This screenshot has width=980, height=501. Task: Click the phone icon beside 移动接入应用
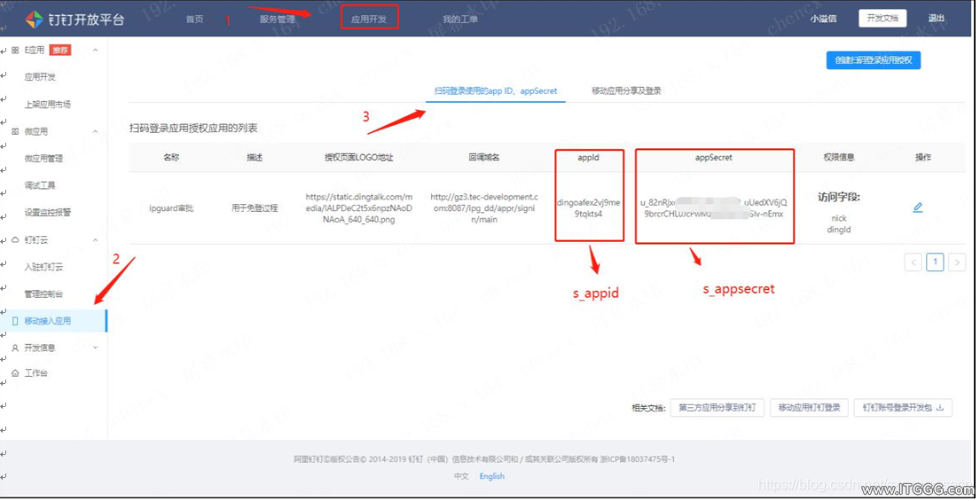15,321
